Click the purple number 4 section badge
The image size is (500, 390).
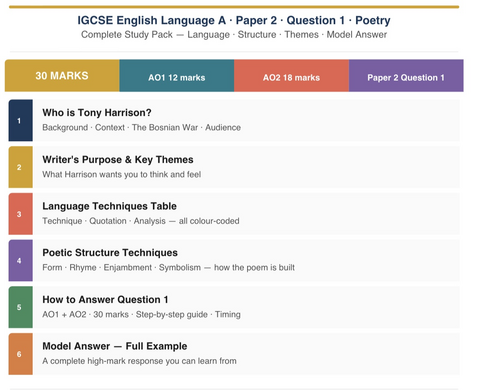20,260
